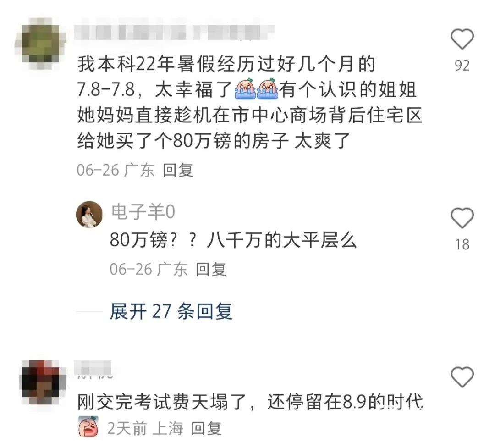Open the blurred username of the bottom commenter
The image size is (495, 448).
(x=93, y=369)
